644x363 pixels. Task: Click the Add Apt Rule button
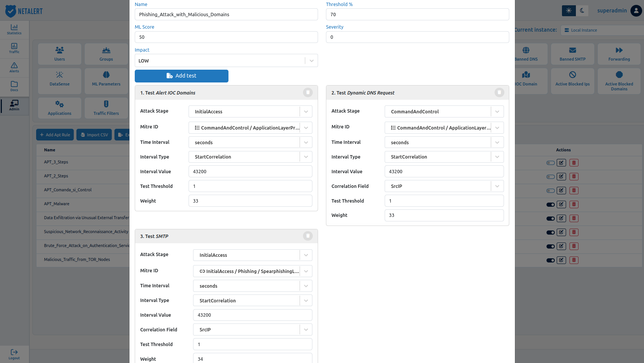click(x=55, y=135)
